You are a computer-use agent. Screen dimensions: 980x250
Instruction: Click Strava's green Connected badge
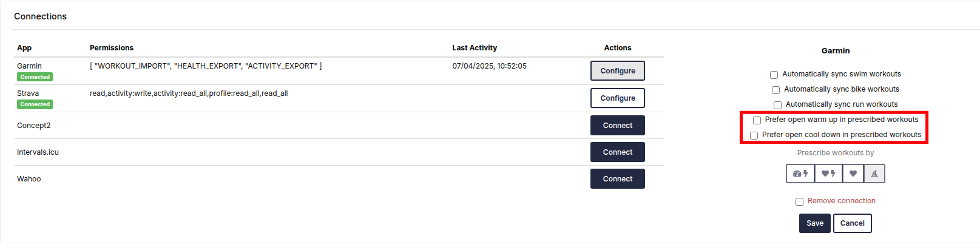click(35, 104)
